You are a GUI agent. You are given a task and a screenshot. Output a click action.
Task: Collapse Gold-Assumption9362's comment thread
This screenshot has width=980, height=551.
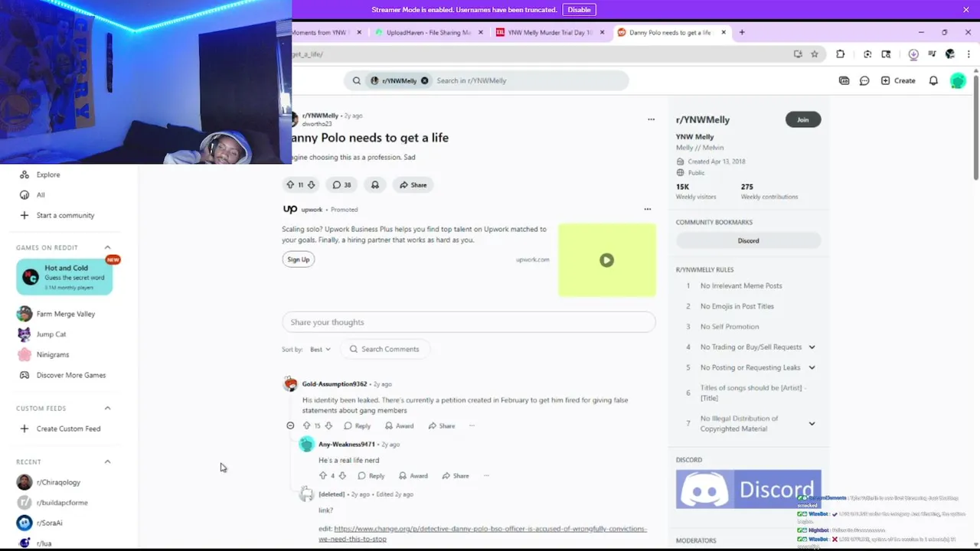pos(290,425)
